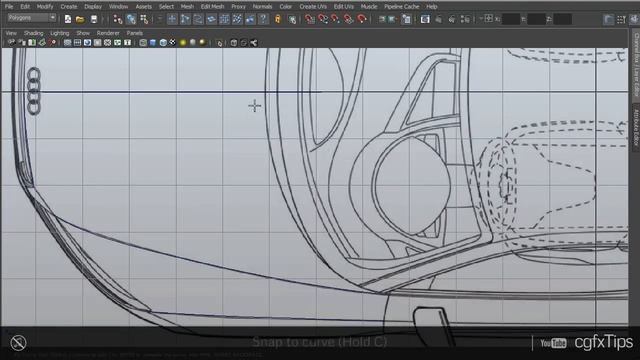Image resolution: width=640 pixels, height=360 pixels.
Task: Lock current selection padlock icon
Action: coord(278,19)
